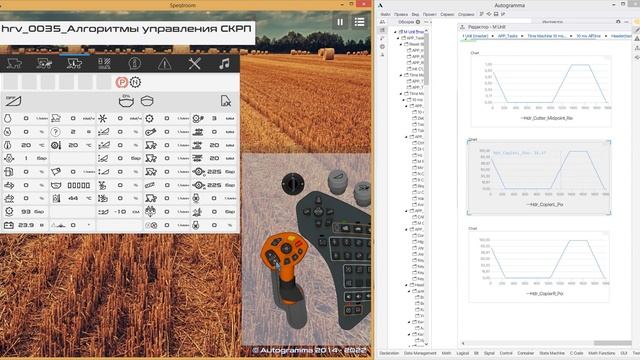Click the horizontal scrollbar thumb in editor

[612, 343]
